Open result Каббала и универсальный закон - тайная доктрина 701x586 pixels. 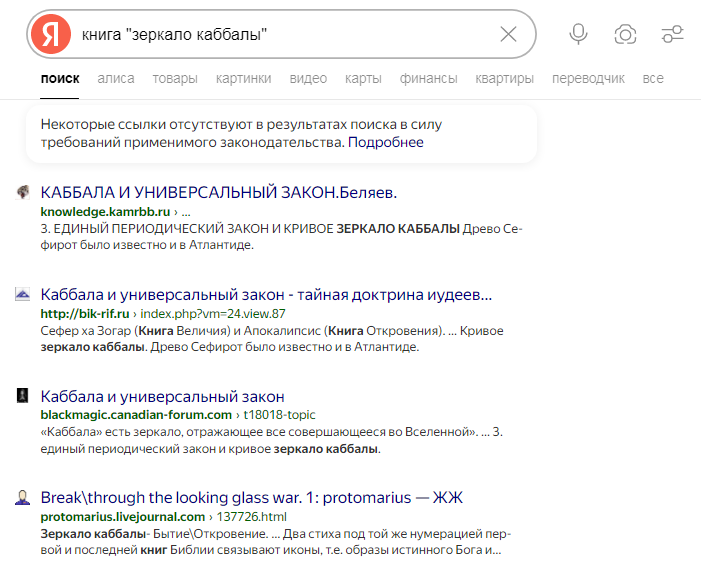click(266, 295)
